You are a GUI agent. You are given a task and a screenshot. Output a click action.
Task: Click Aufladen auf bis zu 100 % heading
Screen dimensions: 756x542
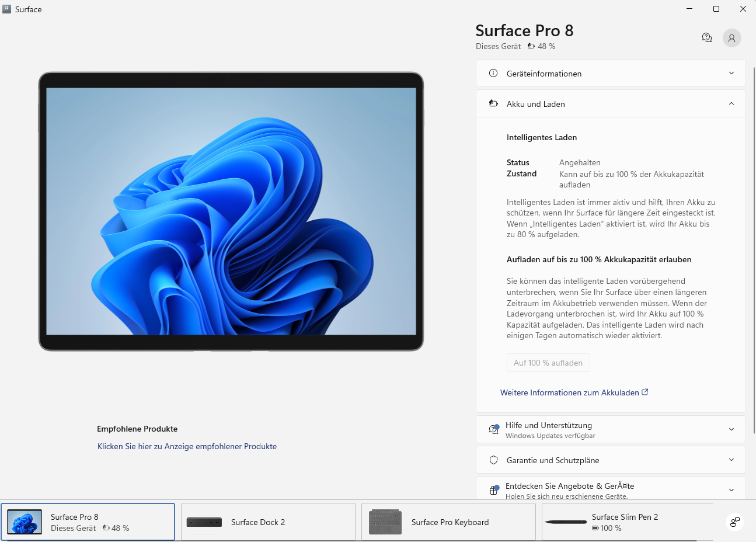pyautogui.click(x=599, y=259)
